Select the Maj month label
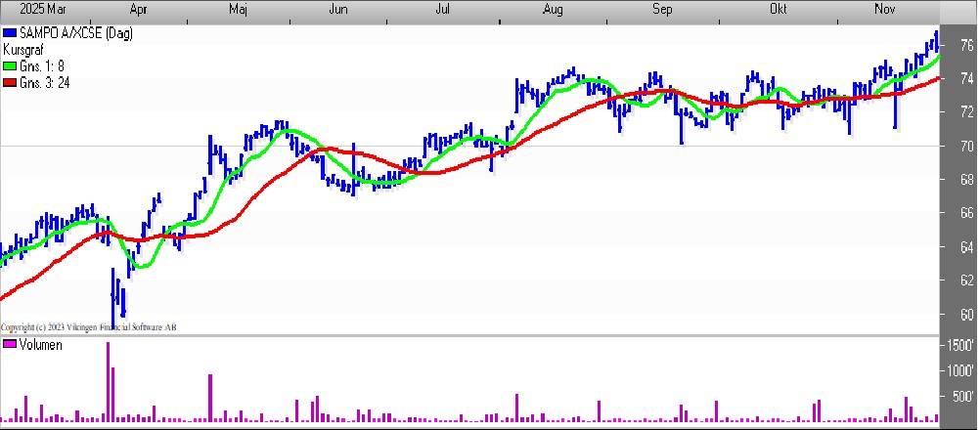 238,9
